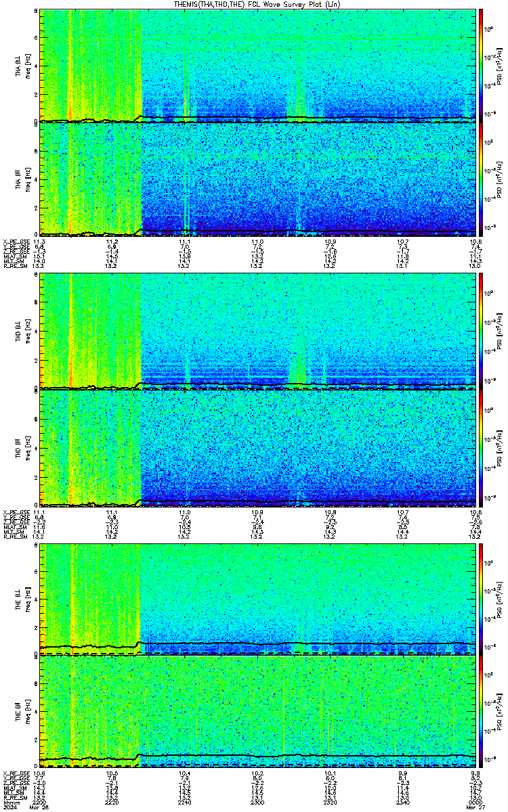Click the THE B∥ PSD color bar
The width and height of the screenshot is (508, 812).
pos(482,712)
